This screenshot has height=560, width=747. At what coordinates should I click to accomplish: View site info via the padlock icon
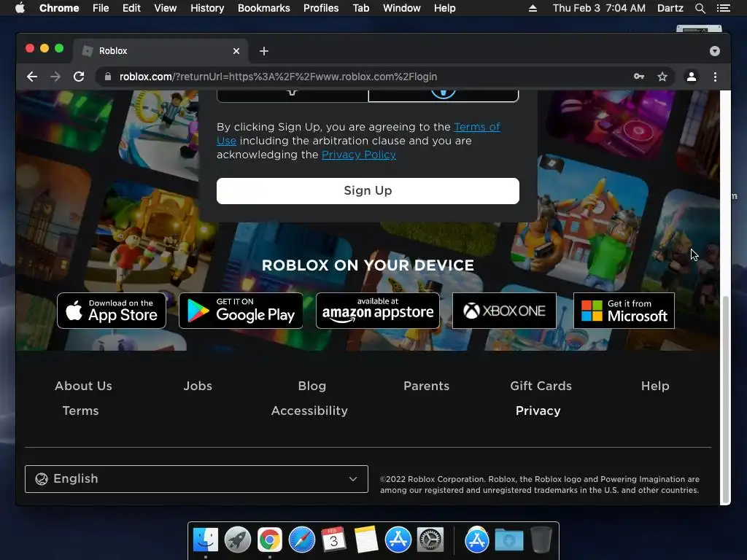coord(108,77)
